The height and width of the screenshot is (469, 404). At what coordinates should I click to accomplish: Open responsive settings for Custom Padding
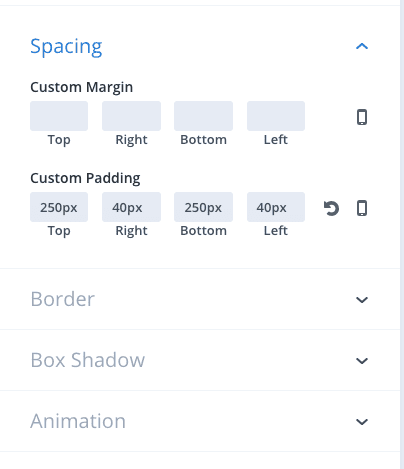click(x=362, y=208)
